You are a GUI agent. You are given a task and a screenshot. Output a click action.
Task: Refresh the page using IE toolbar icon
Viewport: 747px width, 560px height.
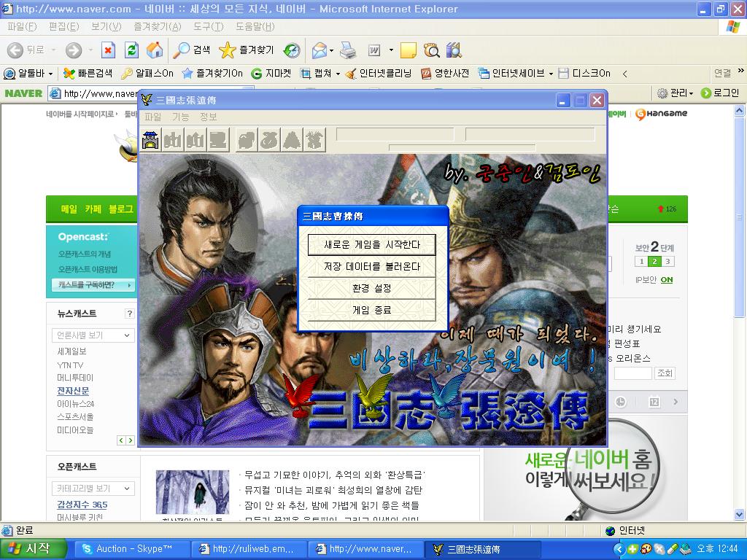coord(131,50)
